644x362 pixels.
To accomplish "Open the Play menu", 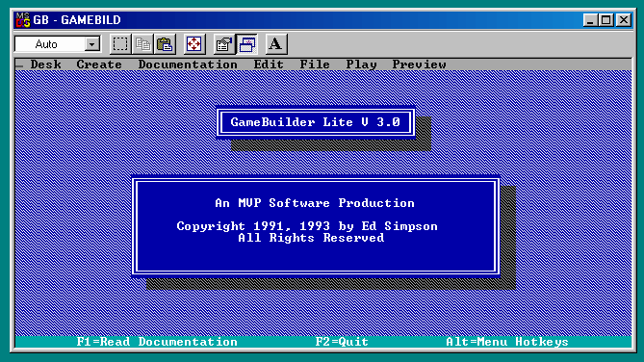I will click(x=361, y=65).
